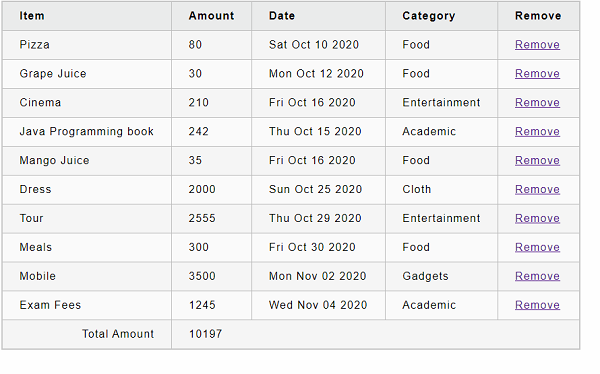Delete the Mobile expense entry
The image size is (600, 374).
537,276
